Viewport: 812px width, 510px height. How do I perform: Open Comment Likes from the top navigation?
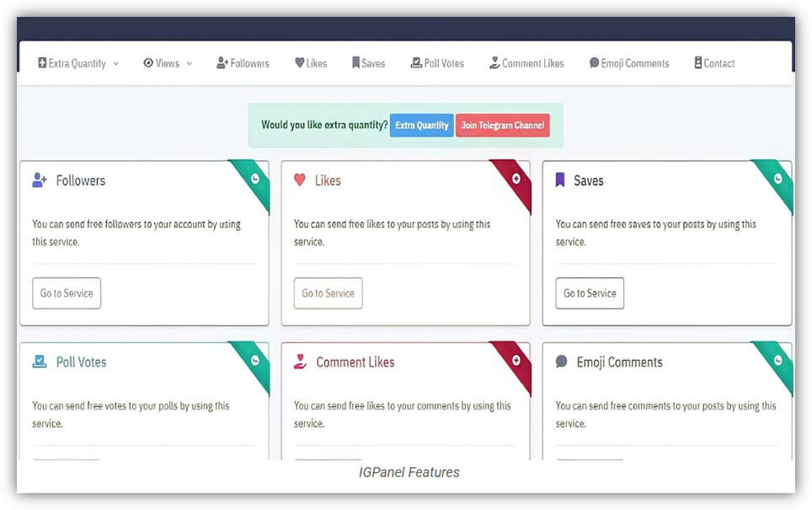tap(526, 63)
